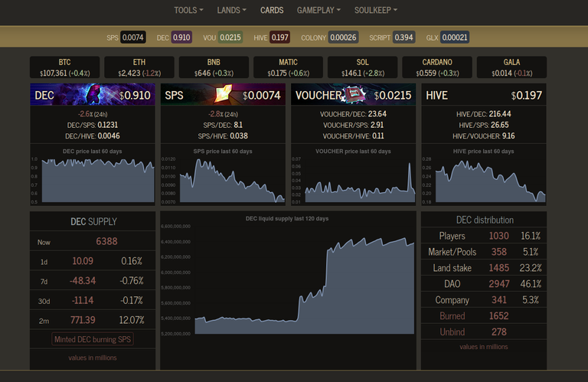Click the SPS -2.8% 24h change
The width and height of the screenshot is (588, 382).
(223, 114)
